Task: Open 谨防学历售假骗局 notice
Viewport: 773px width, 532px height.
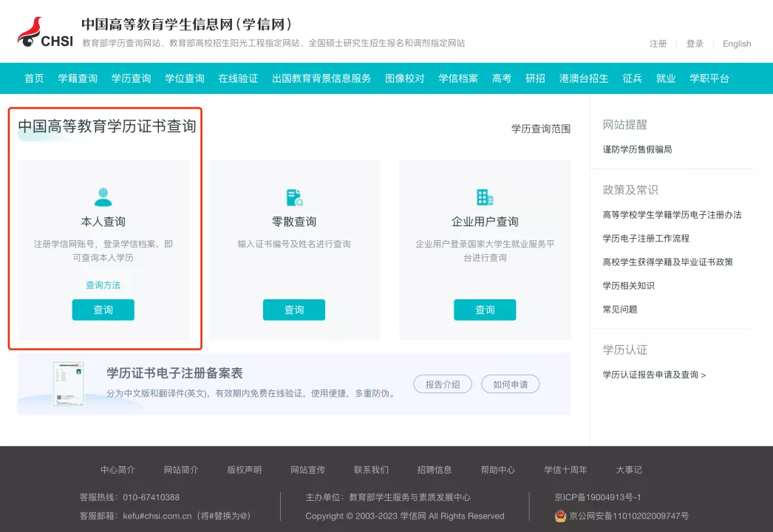Action: tap(638, 149)
